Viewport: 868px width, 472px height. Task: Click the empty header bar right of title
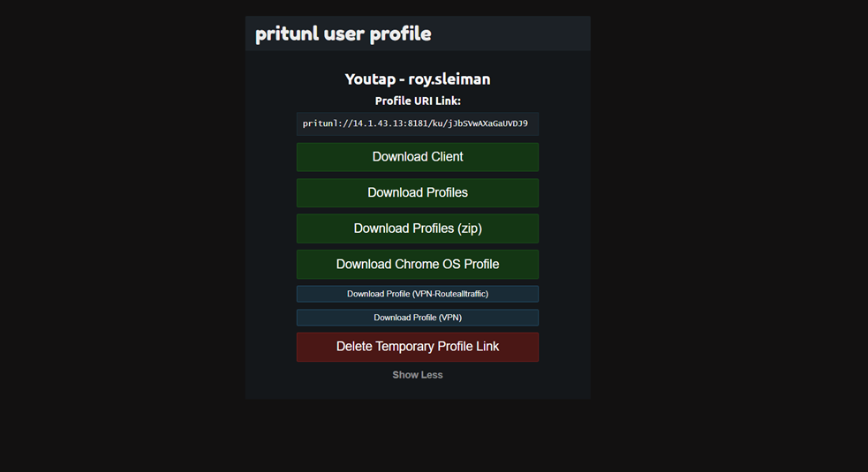coord(512,34)
